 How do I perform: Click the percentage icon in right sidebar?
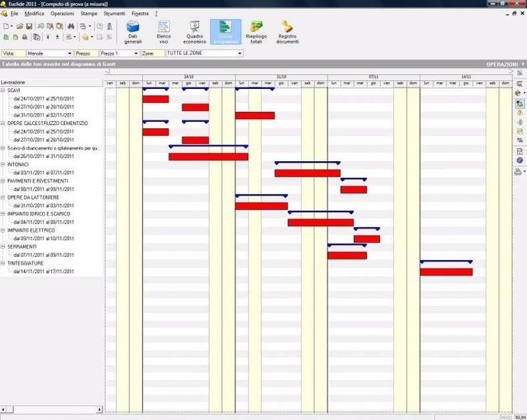click(520, 140)
